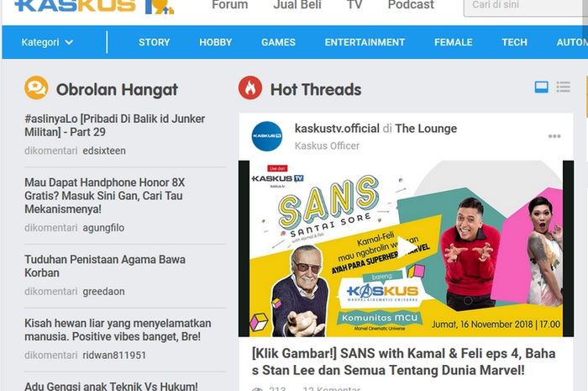Switch to the card view layout
The image size is (588, 391).
point(541,87)
